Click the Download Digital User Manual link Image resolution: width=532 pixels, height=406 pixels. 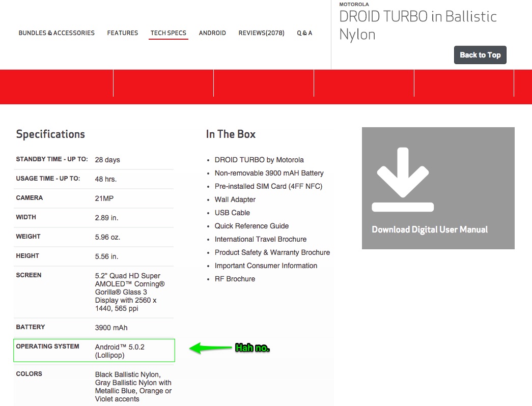click(x=430, y=229)
